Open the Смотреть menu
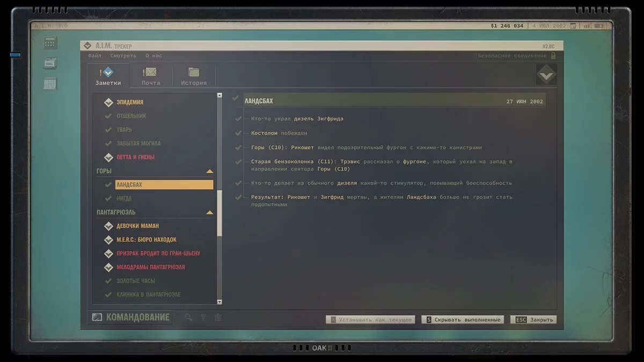Viewport: 644px width, 362px height. point(123,56)
